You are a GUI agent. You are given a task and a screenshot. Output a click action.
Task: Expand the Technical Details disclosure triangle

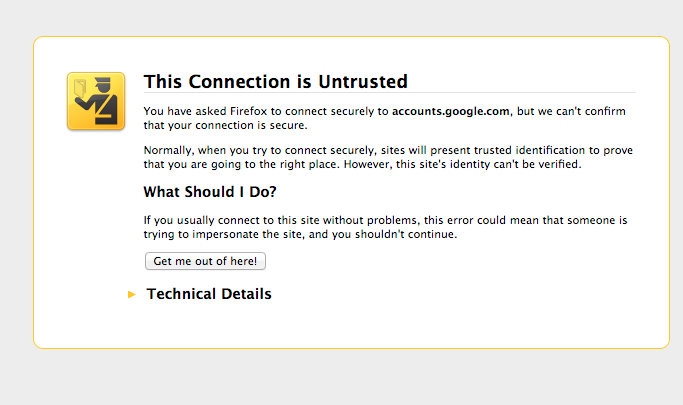132,295
